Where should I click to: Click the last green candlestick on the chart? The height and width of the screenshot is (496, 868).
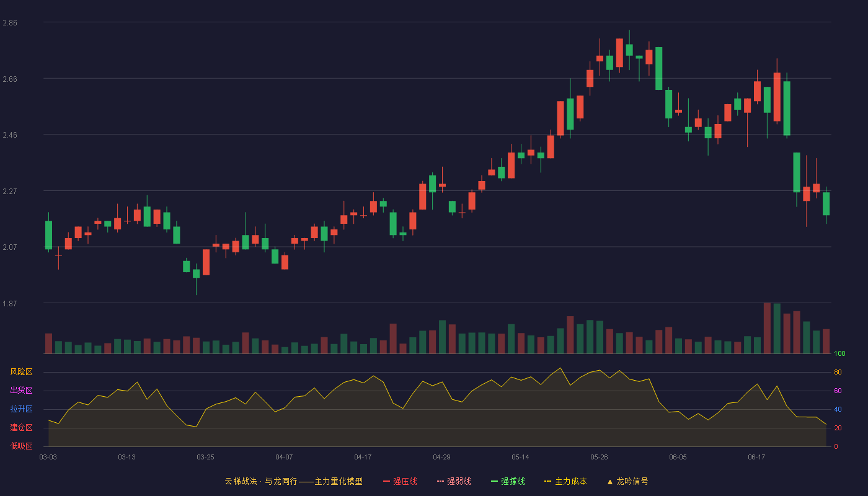pos(826,204)
